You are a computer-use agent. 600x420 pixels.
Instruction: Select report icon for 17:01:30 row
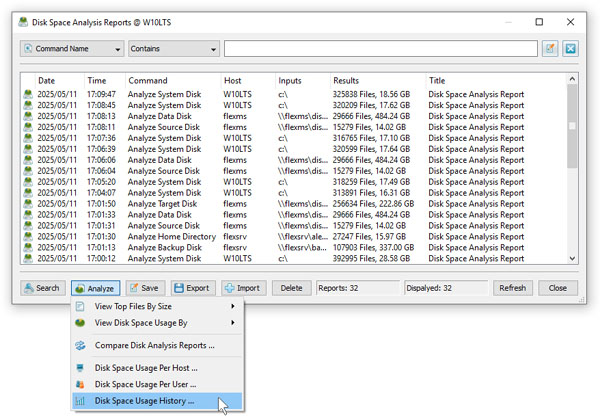[28, 236]
